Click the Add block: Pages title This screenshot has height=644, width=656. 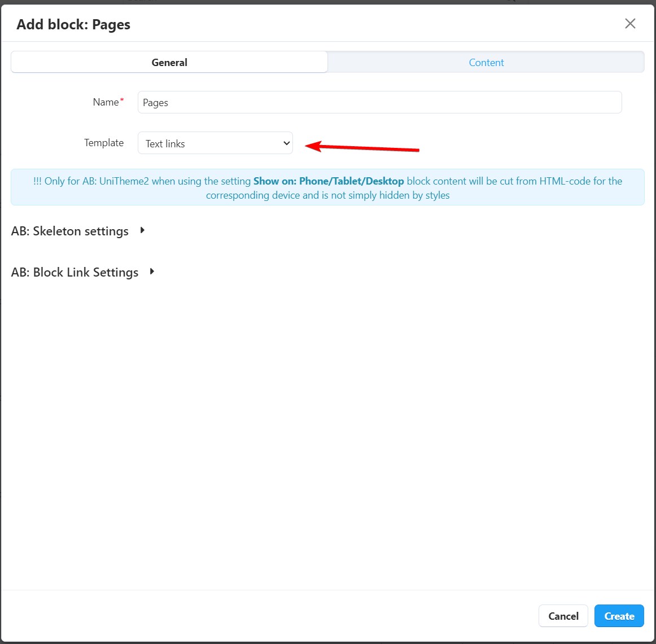click(73, 25)
